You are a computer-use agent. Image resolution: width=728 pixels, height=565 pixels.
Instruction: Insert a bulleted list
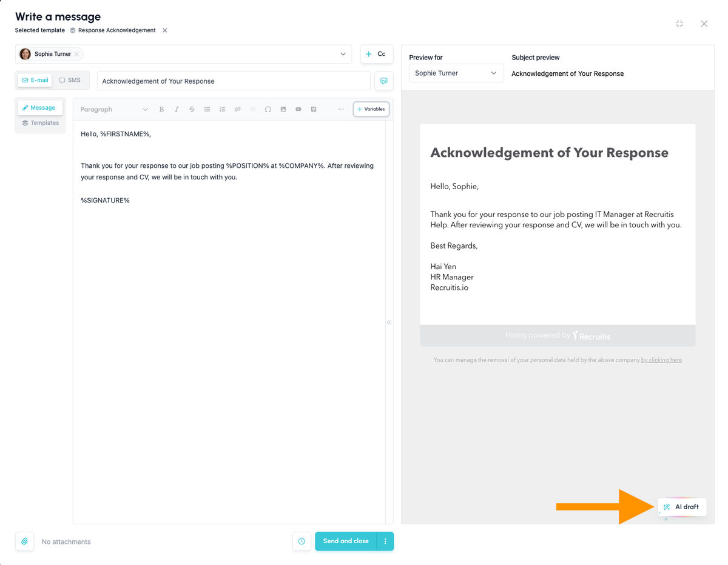pos(207,109)
